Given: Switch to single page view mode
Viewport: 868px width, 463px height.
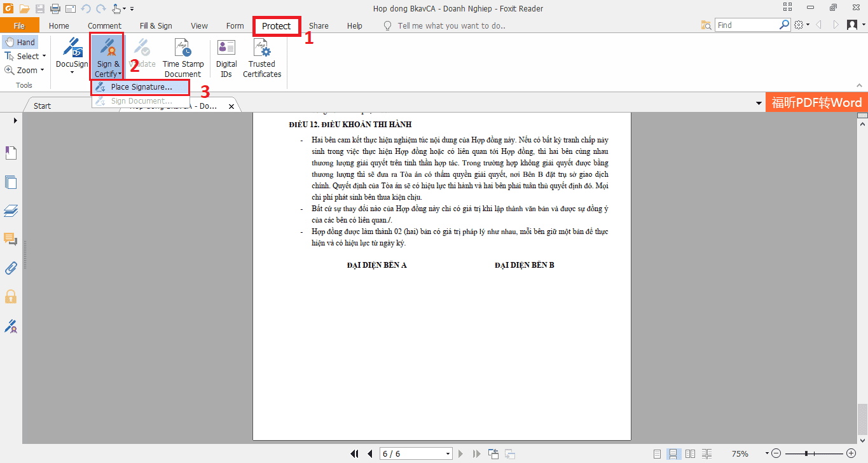Looking at the screenshot, I should tap(658, 454).
